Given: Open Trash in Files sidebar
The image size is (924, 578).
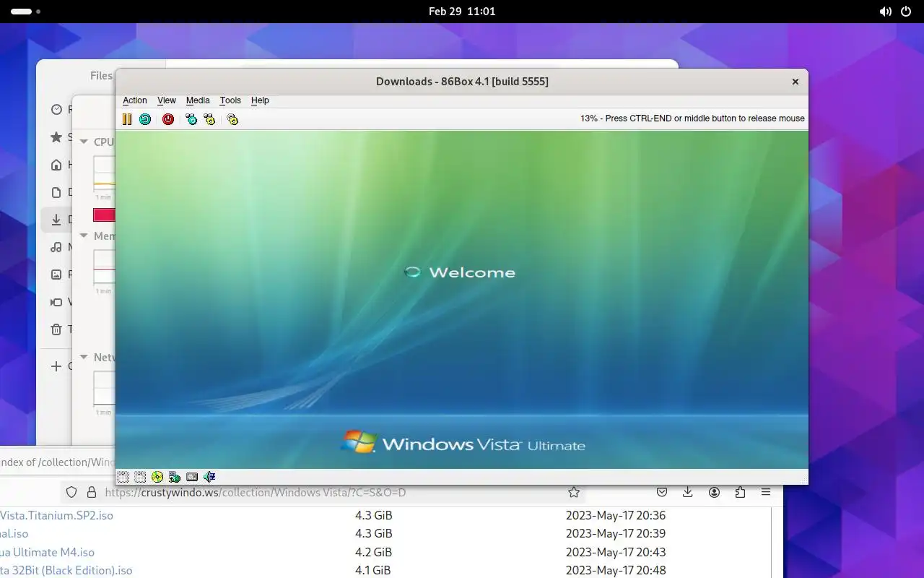Looking at the screenshot, I should pyautogui.click(x=56, y=329).
